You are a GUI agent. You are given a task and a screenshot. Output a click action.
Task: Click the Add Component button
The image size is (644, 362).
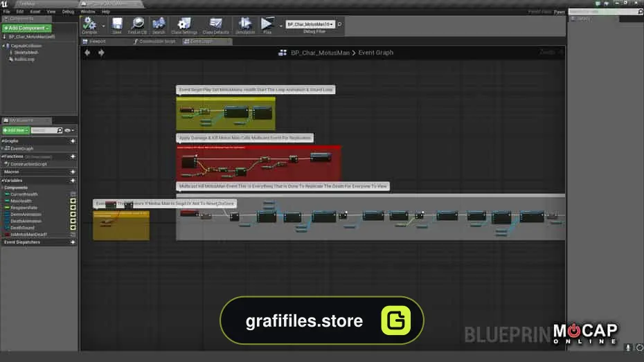(27, 28)
